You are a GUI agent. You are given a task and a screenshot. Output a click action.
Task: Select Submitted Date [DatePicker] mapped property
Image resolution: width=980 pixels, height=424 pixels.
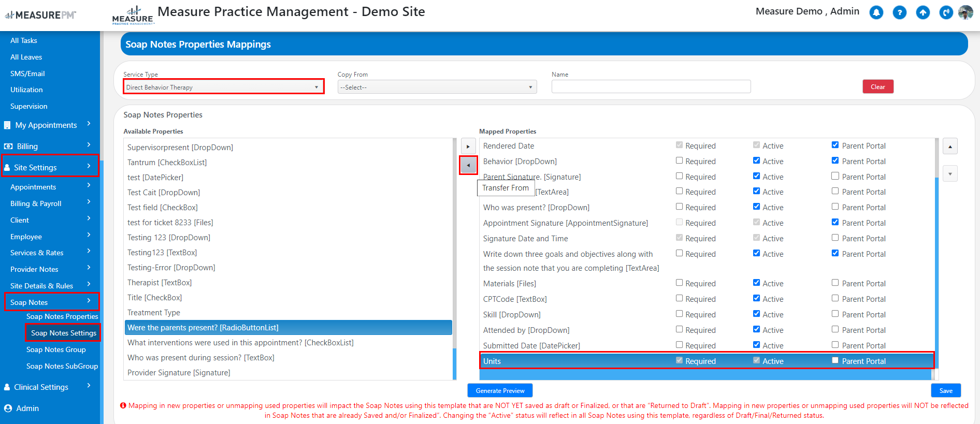click(531, 346)
